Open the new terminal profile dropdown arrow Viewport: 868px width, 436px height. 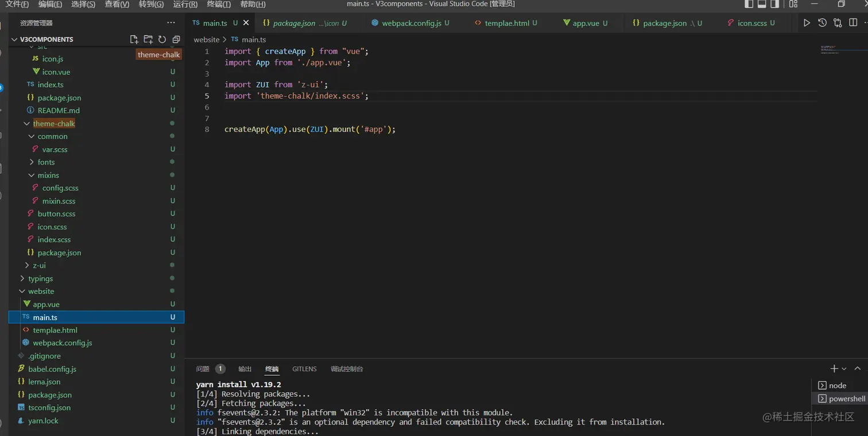(844, 369)
